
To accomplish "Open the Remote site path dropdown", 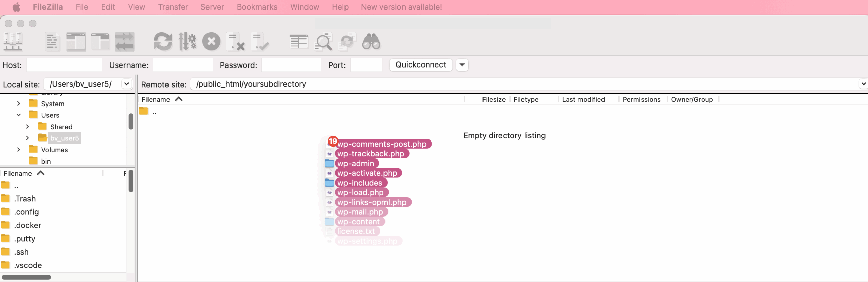I will pyautogui.click(x=863, y=84).
